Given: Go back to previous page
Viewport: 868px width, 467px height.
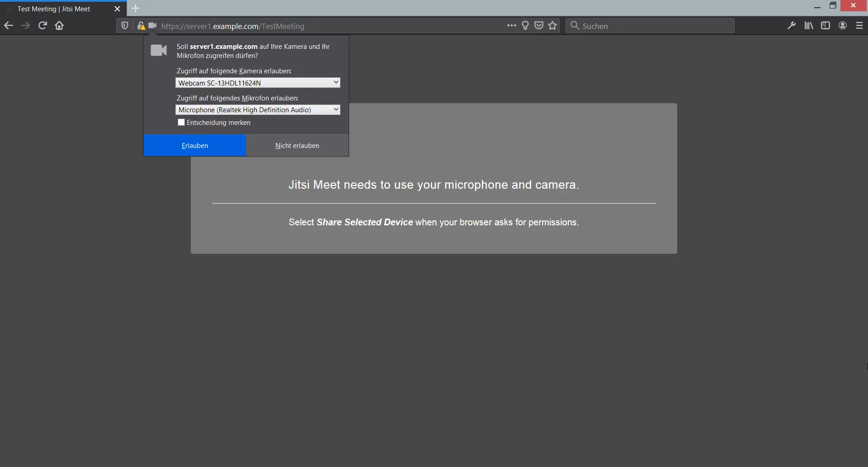Looking at the screenshot, I should click(9, 26).
